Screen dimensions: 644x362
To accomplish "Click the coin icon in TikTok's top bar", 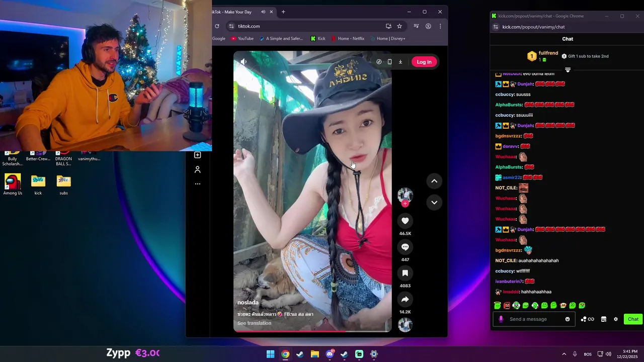I will [379, 62].
